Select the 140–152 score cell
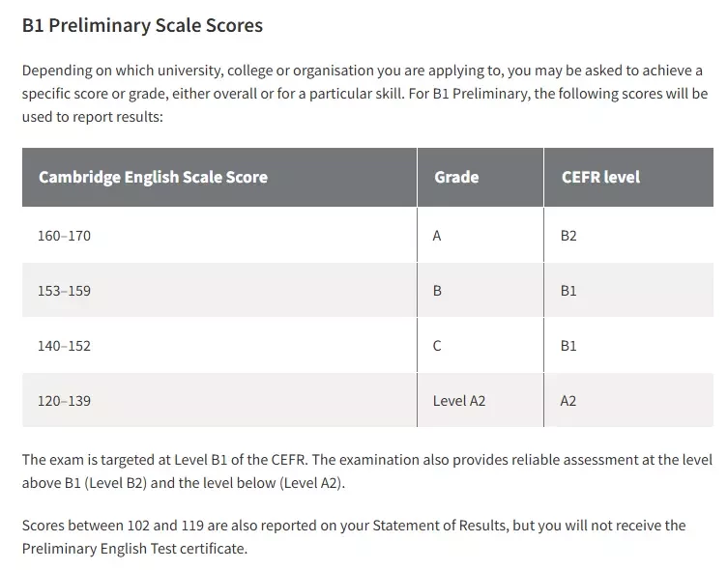 [219, 346]
